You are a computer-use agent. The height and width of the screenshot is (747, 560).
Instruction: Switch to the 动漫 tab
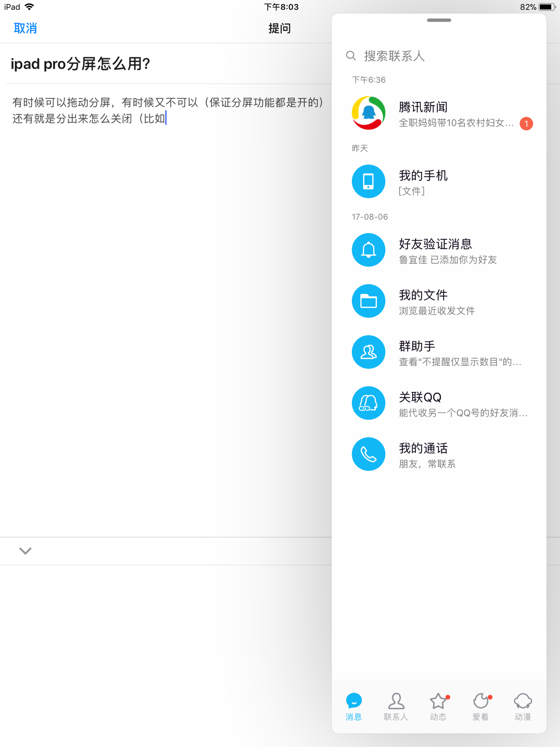tap(523, 706)
